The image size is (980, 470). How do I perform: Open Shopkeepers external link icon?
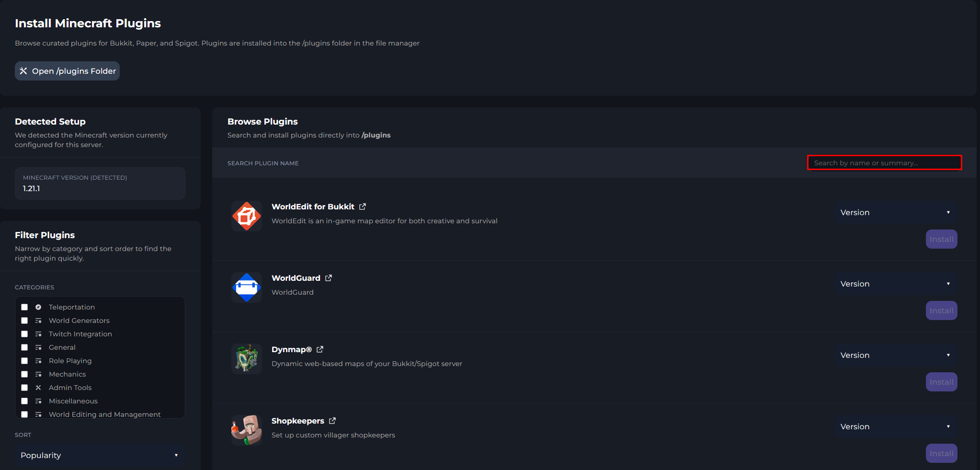tap(332, 421)
